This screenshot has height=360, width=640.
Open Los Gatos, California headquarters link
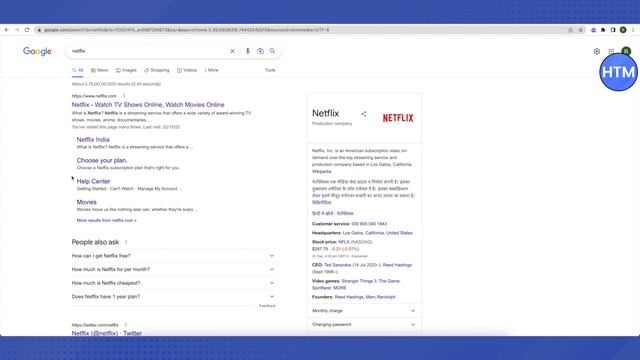(x=378, y=233)
